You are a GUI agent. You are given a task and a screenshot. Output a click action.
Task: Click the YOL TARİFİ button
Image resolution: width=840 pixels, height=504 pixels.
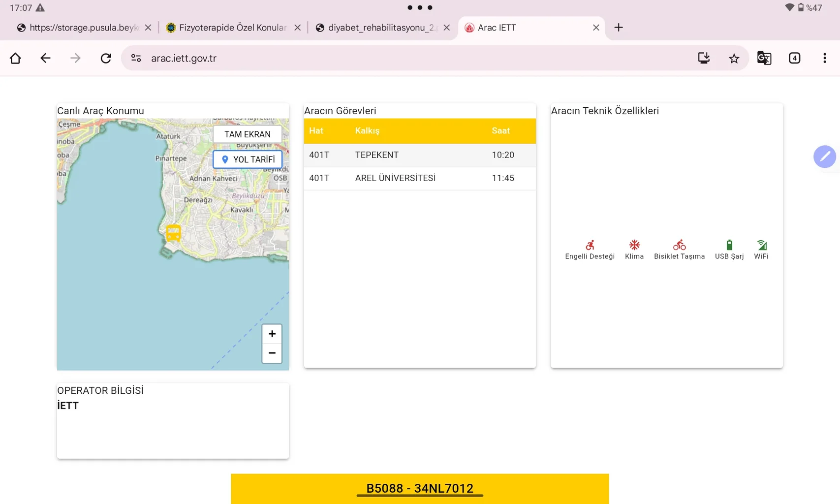tap(247, 159)
